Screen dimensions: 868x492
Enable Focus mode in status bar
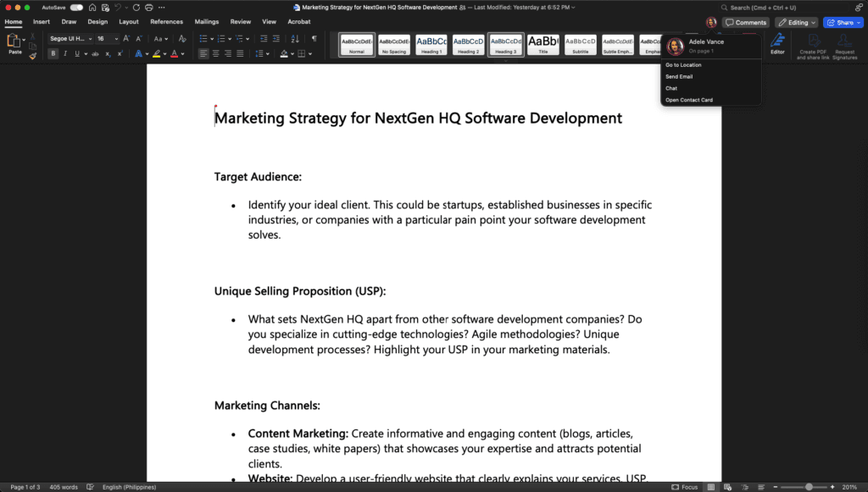685,487
